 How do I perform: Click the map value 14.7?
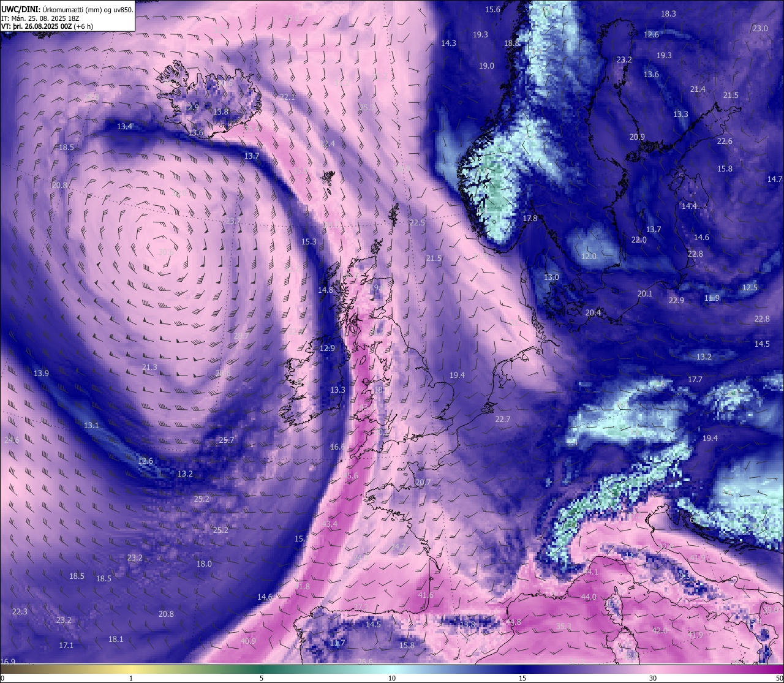pyautogui.click(x=775, y=179)
